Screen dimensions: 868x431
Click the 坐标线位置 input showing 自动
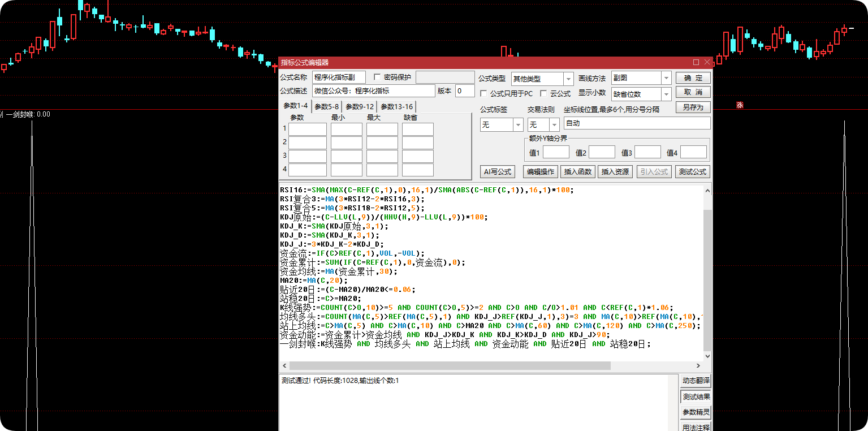pyautogui.click(x=637, y=123)
